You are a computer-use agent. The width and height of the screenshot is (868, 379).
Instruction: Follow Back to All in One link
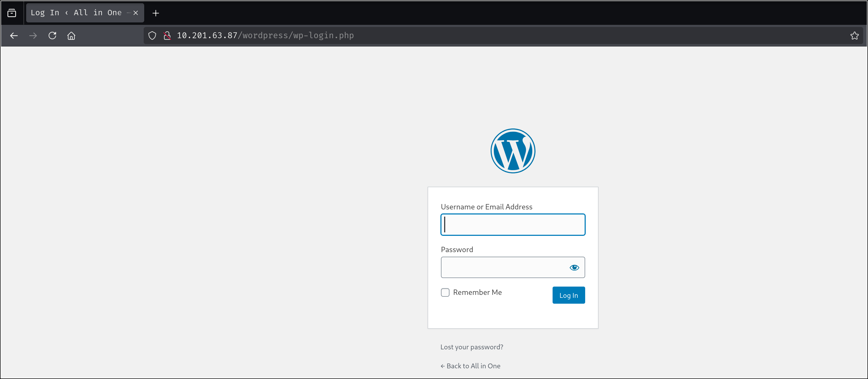coord(470,366)
